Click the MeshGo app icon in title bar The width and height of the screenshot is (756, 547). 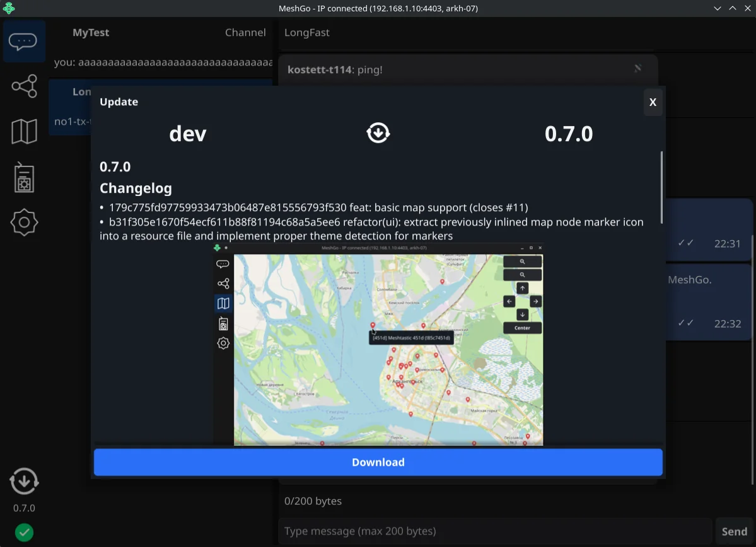(9, 8)
